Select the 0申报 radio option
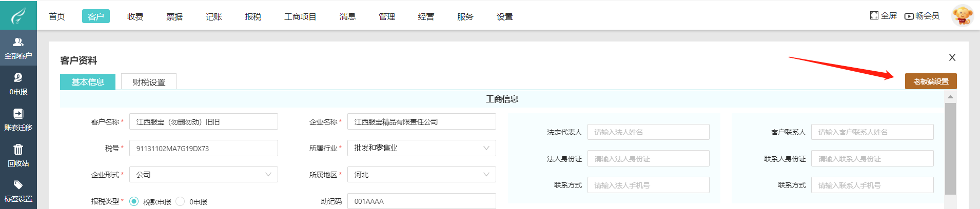The height and width of the screenshot is (209, 980). pyautogui.click(x=180, y=201)
